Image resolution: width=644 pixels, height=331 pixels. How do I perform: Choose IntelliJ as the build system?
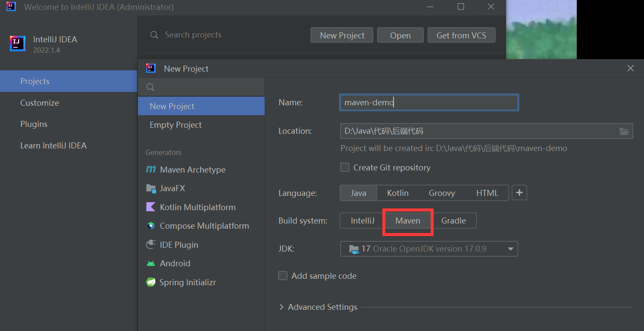(x=363, y=221)
